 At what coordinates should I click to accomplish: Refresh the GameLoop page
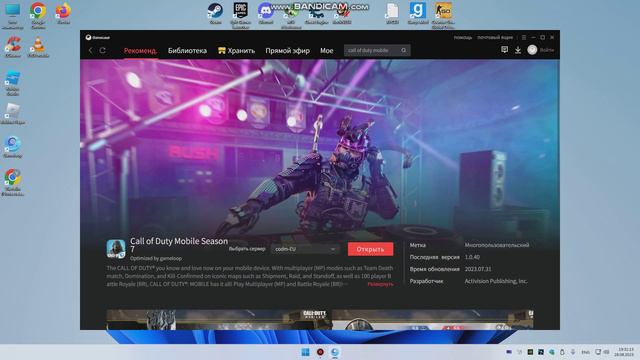(x=103, y=50)
